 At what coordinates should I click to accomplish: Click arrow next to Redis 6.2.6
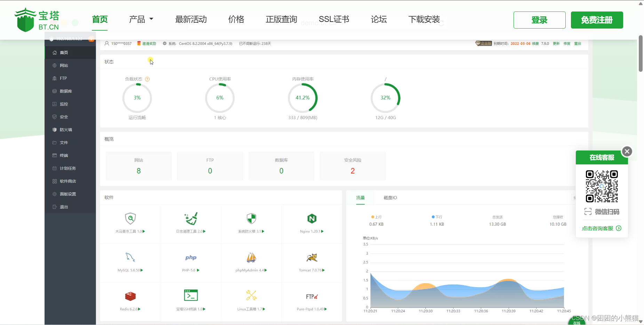pyautogui.click(x=139, y=309)
